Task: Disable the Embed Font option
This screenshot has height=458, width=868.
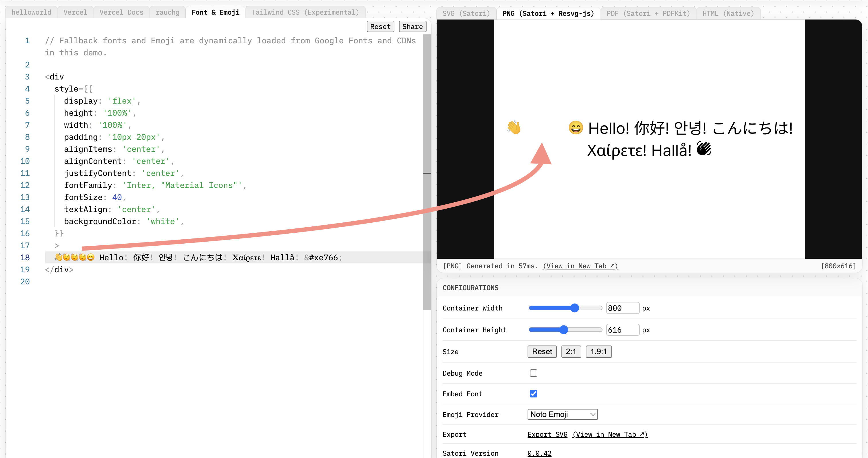Action: pos(533,393)
